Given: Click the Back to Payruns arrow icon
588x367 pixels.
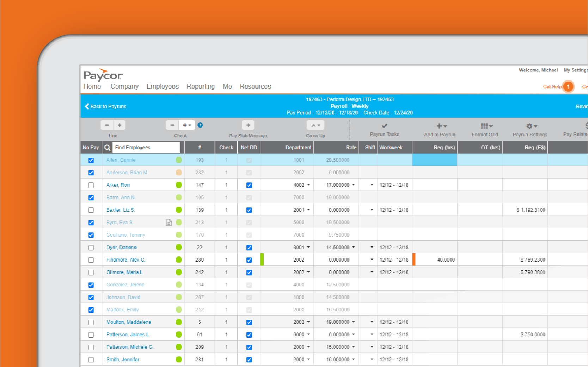Looking at the screenshot, I should [87, 106].
